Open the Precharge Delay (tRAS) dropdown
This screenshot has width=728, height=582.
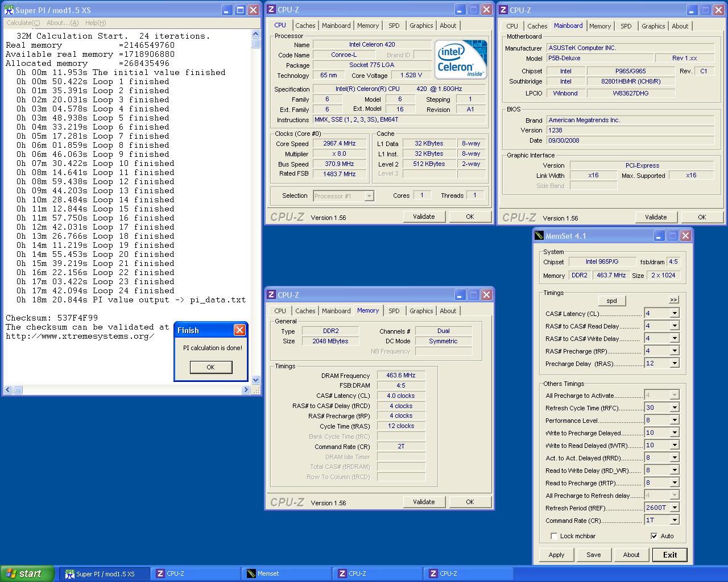675,364
